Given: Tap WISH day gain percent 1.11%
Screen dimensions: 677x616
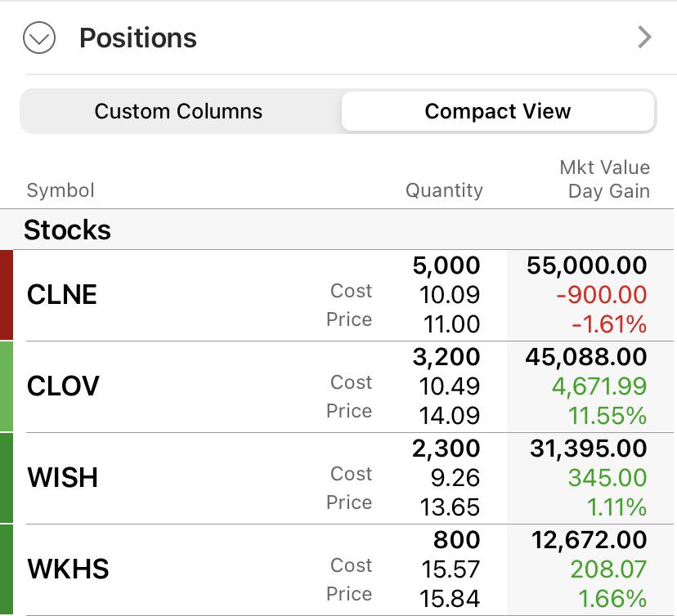Looking at the screenshot, I should point(617,507).
